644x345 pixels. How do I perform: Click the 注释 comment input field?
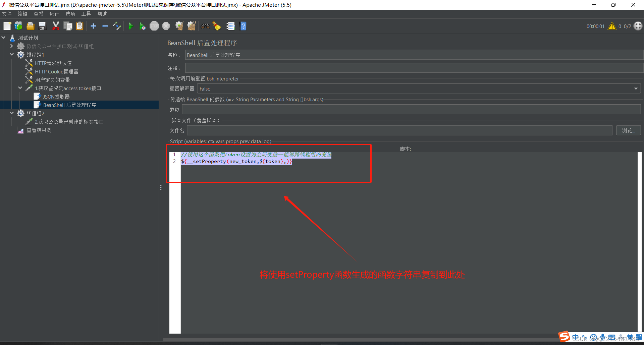(x=414, y=68)
